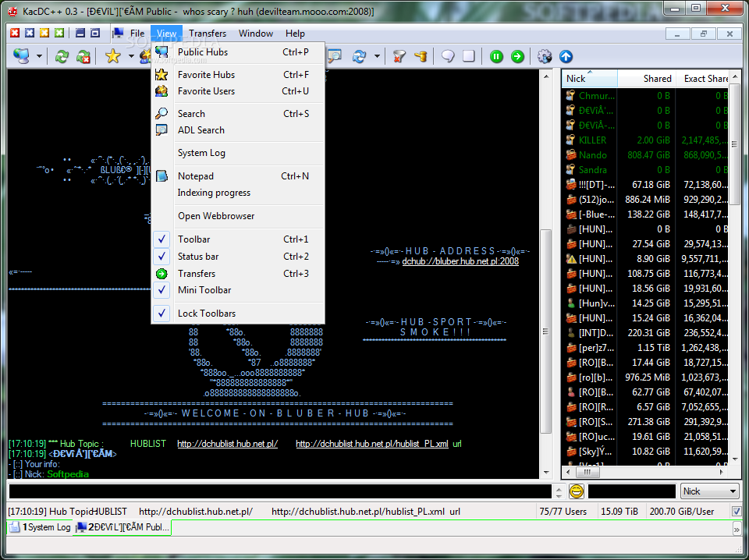This screenshot has height=560, width=749.
Task: Click the smiley emoticon button
Action: [x=577, y=491]
